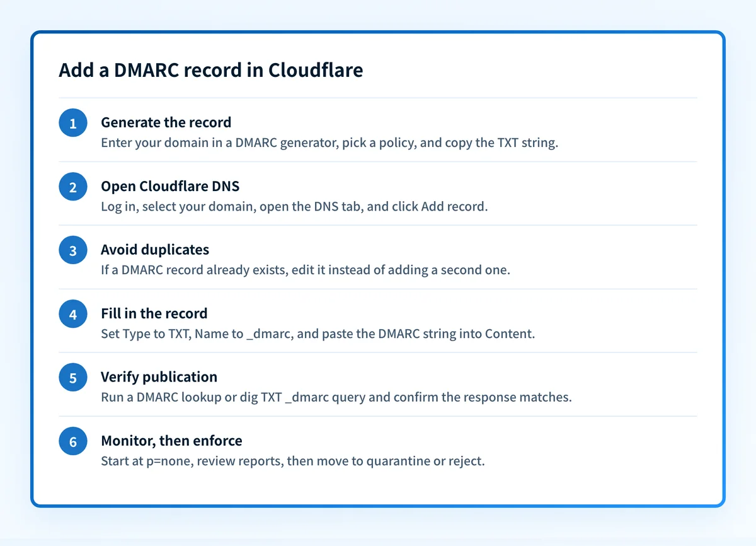The width and height of the screenshot is (756, 546).
Task: Click the line "Set Type to TXT, Name to _dmarc, and paste the DMARC string into Content."
Action: (x=318, y=334)
